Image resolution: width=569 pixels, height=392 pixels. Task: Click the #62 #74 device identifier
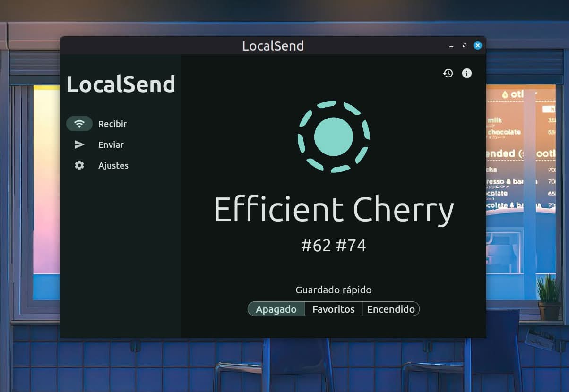point(334,246)
